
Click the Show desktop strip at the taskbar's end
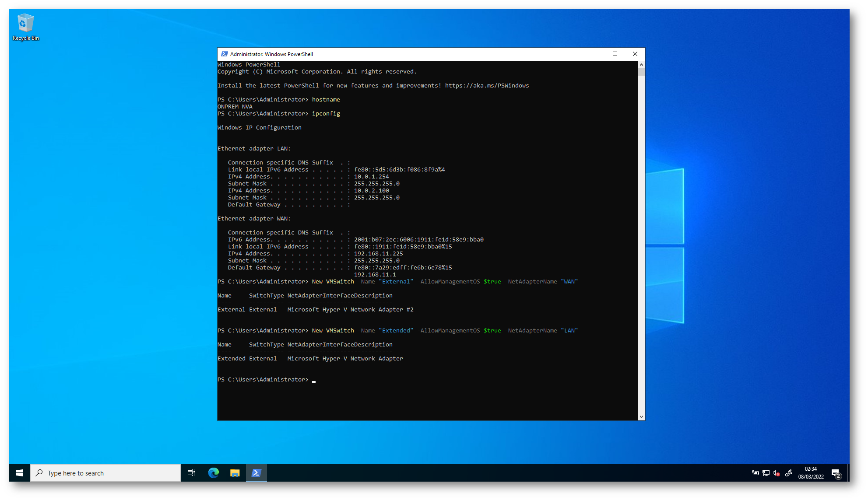[x=848, y=473]
